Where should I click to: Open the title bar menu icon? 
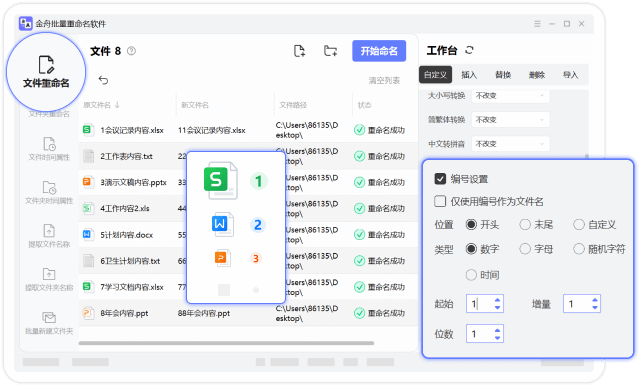(537, 24)
